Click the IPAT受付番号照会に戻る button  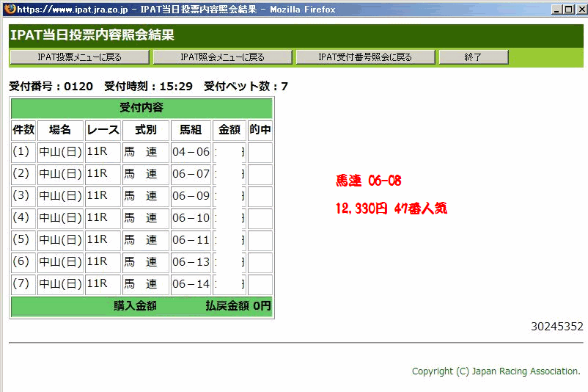[x=365, y=57]
